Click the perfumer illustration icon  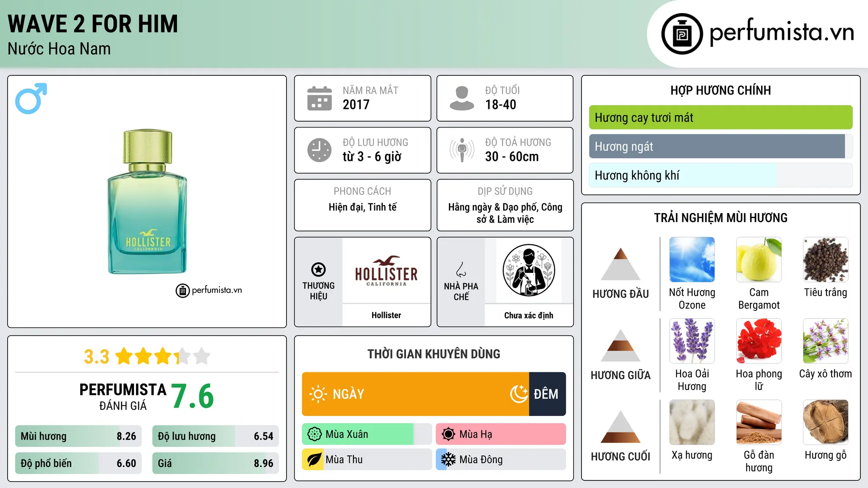pos(529,270)
